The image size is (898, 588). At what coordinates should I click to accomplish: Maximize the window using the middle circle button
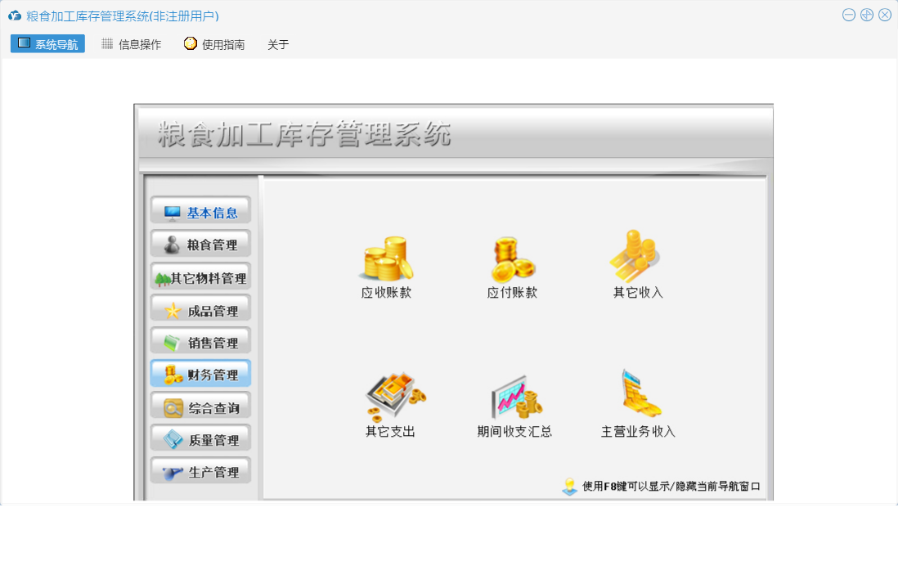[x=867, y=16]
